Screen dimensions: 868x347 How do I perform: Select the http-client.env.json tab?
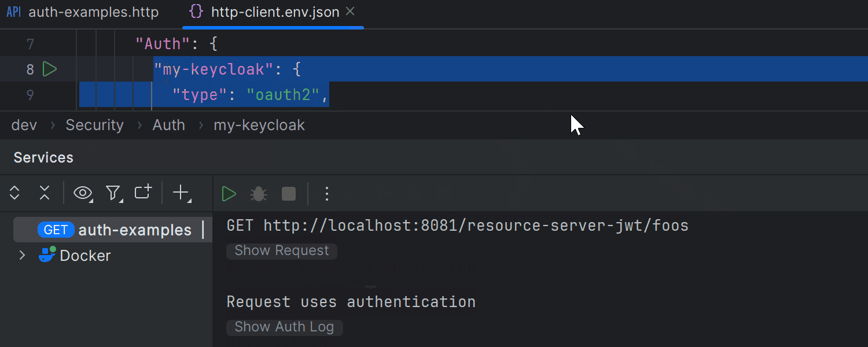[272, 12]
